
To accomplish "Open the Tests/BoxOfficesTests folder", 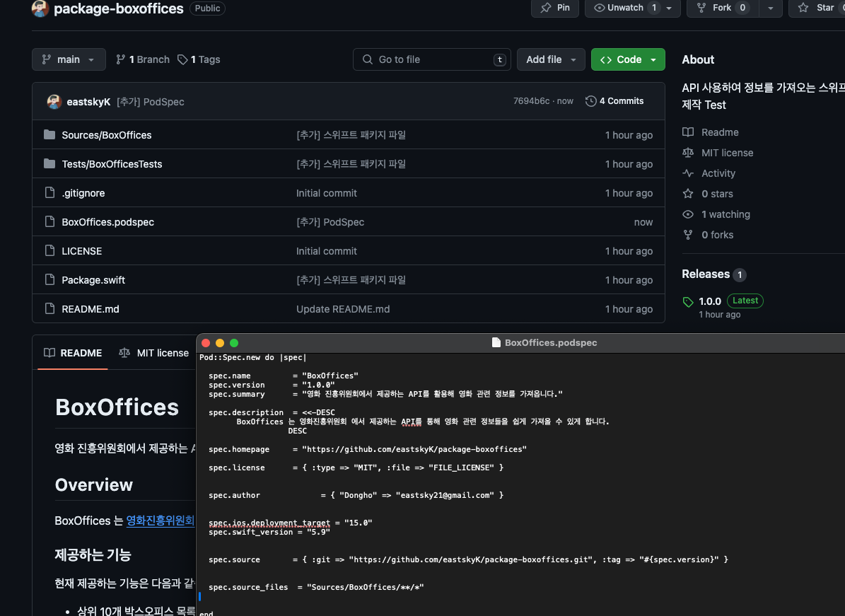I will pos(112,164).
